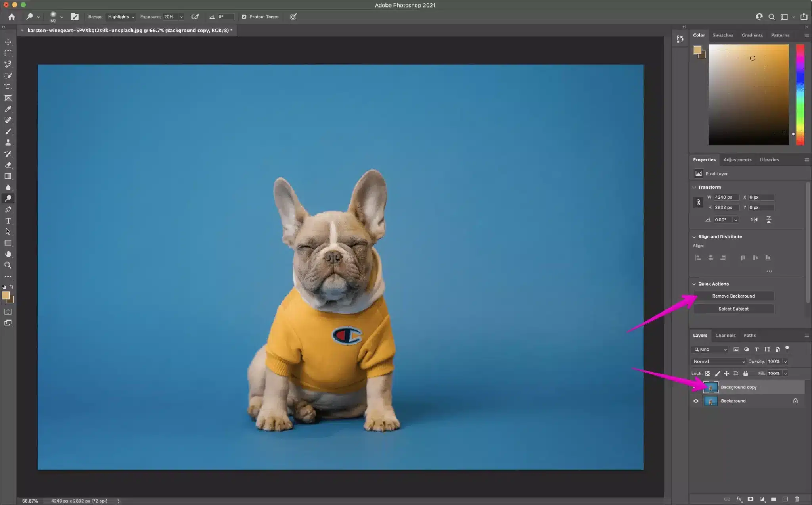Click the Remove Background button

[733, 296]
